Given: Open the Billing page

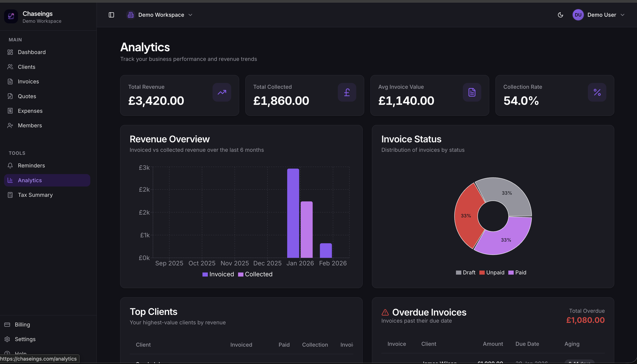Looking at the screenshot, I should tap(22, 324).
